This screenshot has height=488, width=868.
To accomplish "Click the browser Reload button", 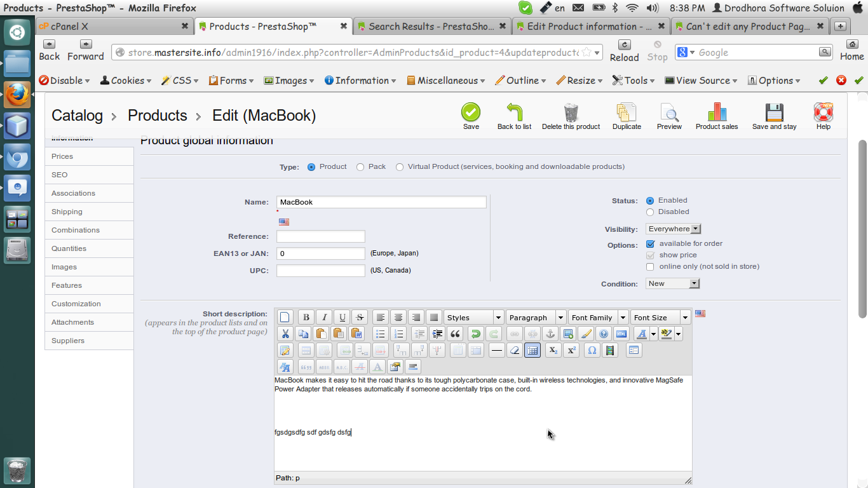I will pyautogui.click(x=624, y=51).
